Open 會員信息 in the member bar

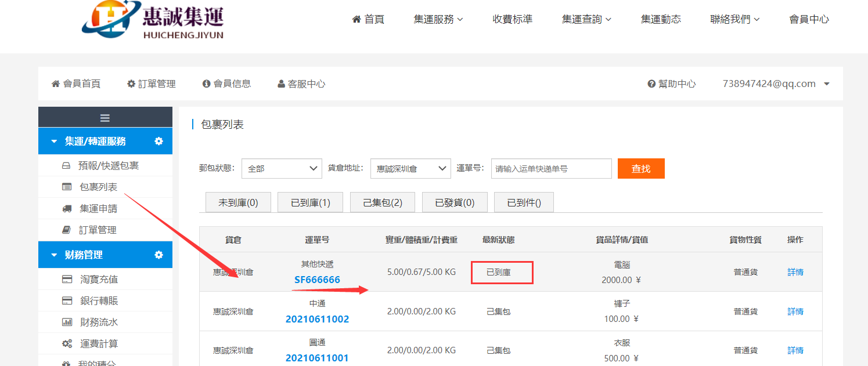pos(226,84)
